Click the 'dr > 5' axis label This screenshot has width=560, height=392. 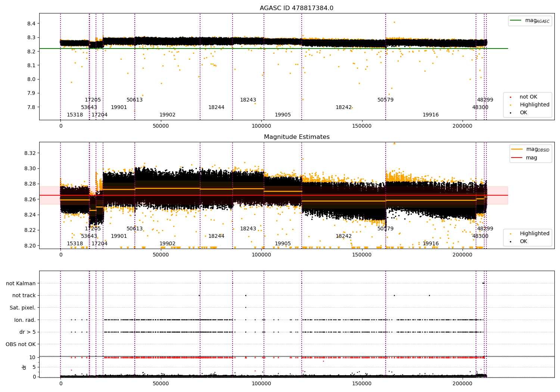coord(27,332)
